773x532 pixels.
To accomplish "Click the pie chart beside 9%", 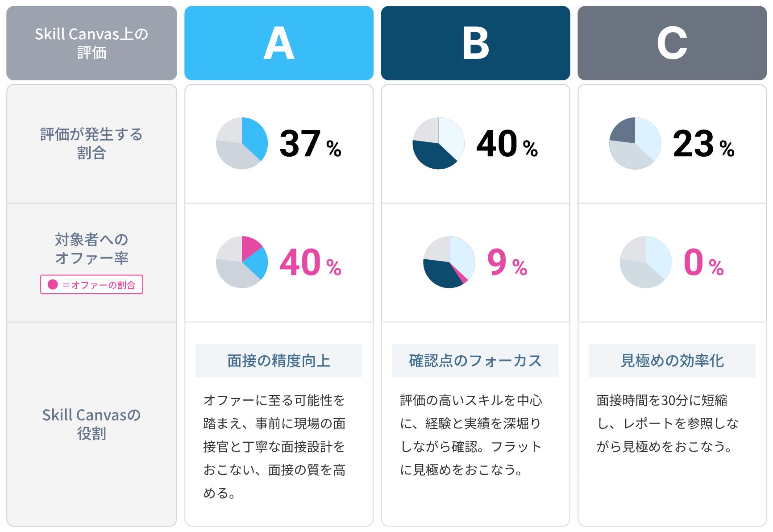I will point(449,262).
